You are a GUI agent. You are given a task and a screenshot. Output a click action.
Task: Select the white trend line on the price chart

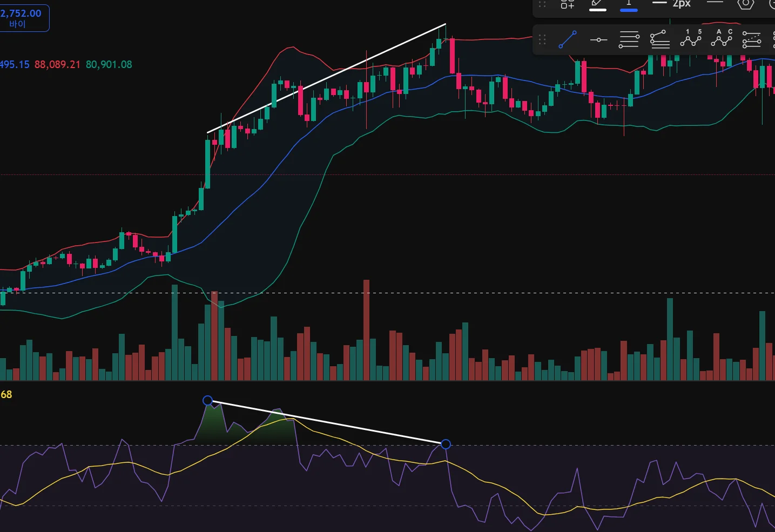(x=326, y=78)
